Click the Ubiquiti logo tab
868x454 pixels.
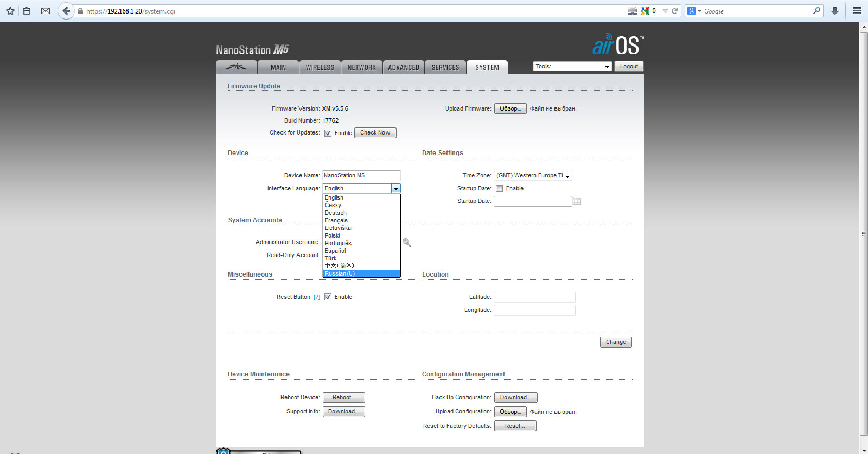click(x=236, y=67)
